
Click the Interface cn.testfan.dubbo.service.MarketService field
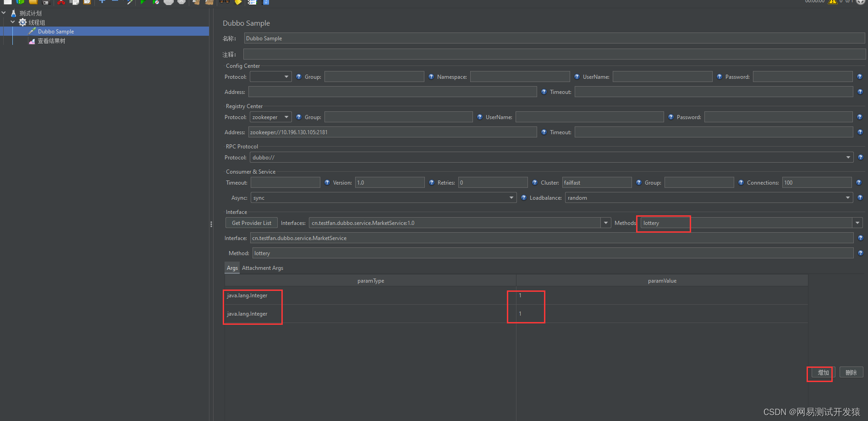click(x=552, y=238)
